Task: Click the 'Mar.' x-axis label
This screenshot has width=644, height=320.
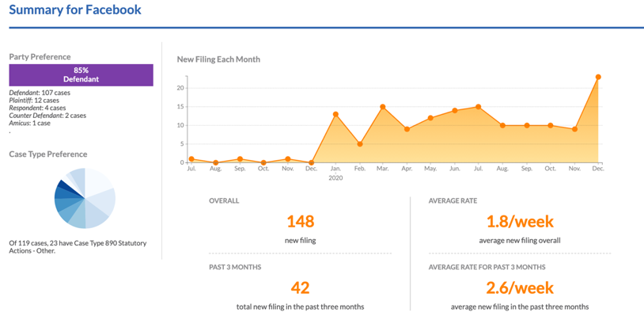Action: click(x=383, y=169)
